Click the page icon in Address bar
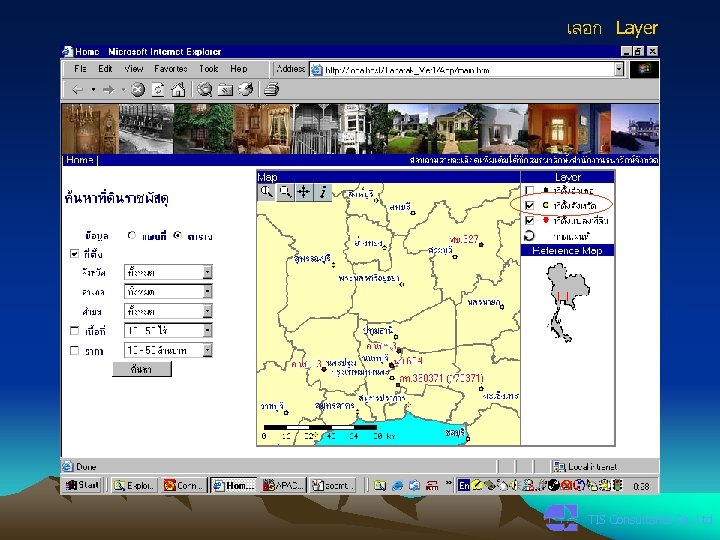720x540 pixels. [316, 70]
